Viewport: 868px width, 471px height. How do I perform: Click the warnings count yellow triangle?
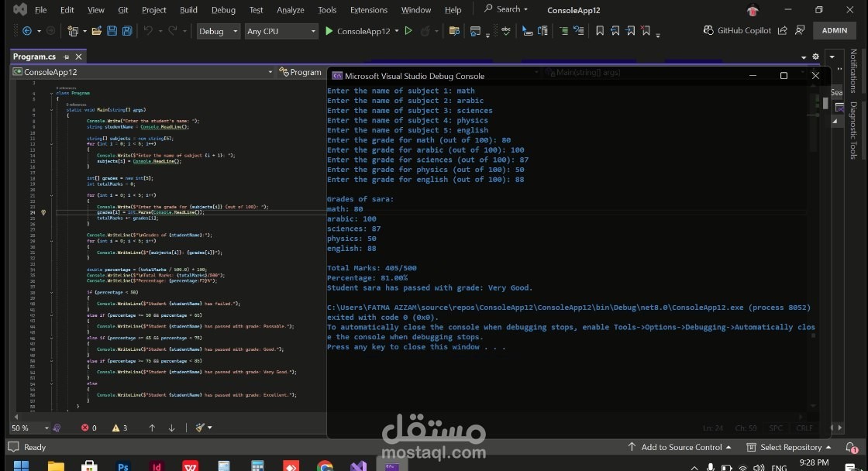coord(115,428)
